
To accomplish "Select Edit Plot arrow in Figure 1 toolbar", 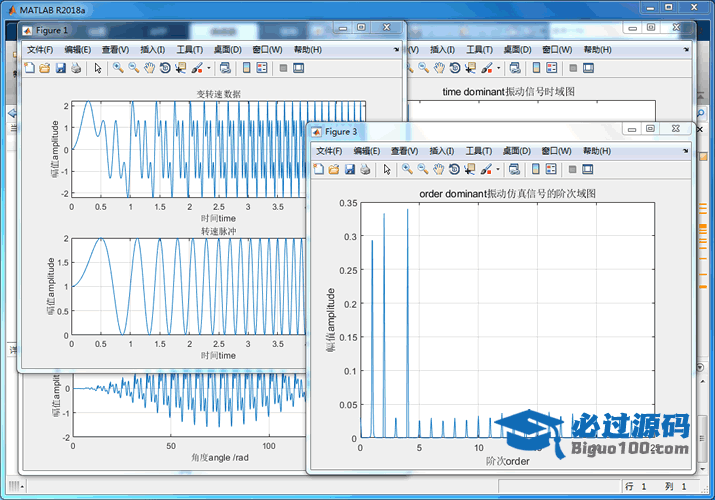I will [x=98, y=68].
